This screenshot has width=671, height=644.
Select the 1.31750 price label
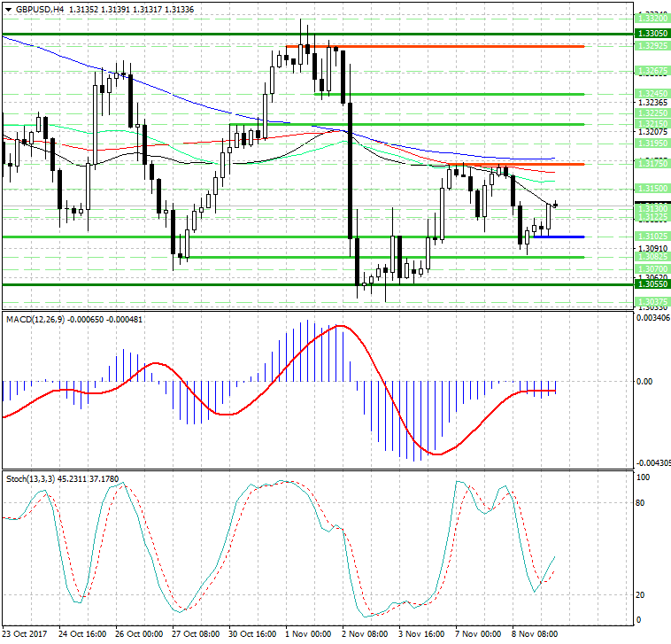coord(652,164)
